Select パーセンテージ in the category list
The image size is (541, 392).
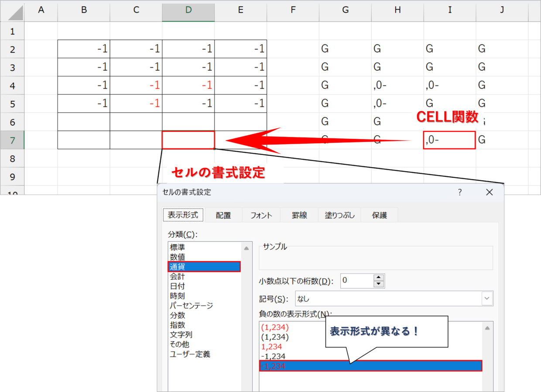[204, 306]
